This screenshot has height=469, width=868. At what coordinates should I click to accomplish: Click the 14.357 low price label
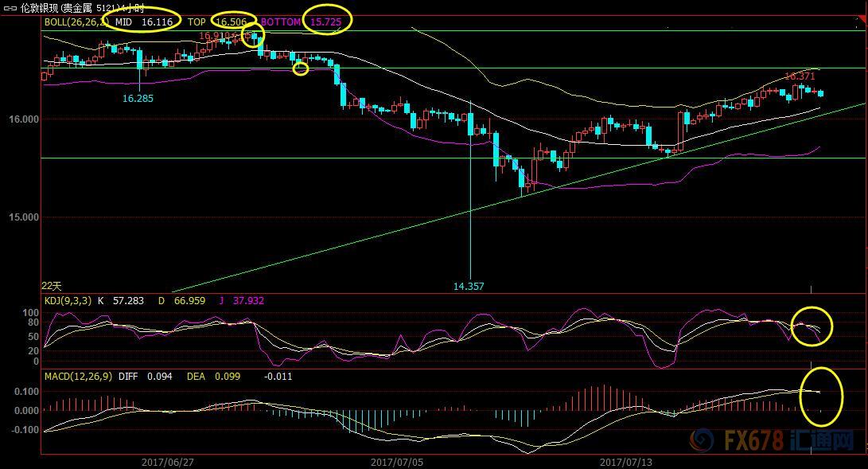pos(469,286)
